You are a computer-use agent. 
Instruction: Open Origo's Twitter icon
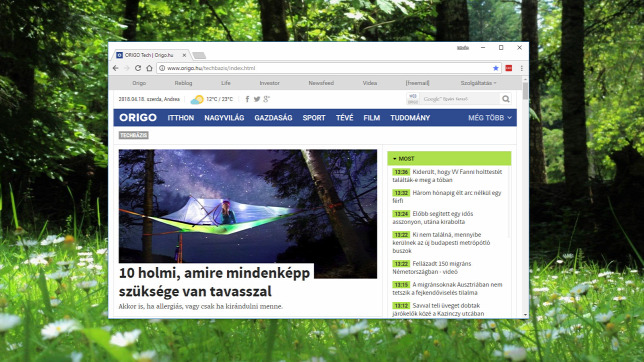[257, 99]
